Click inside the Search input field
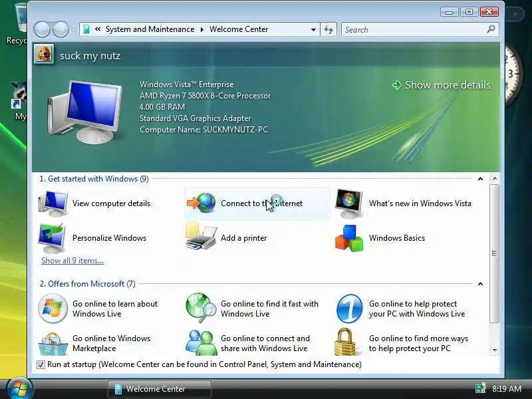 (414, 29)
